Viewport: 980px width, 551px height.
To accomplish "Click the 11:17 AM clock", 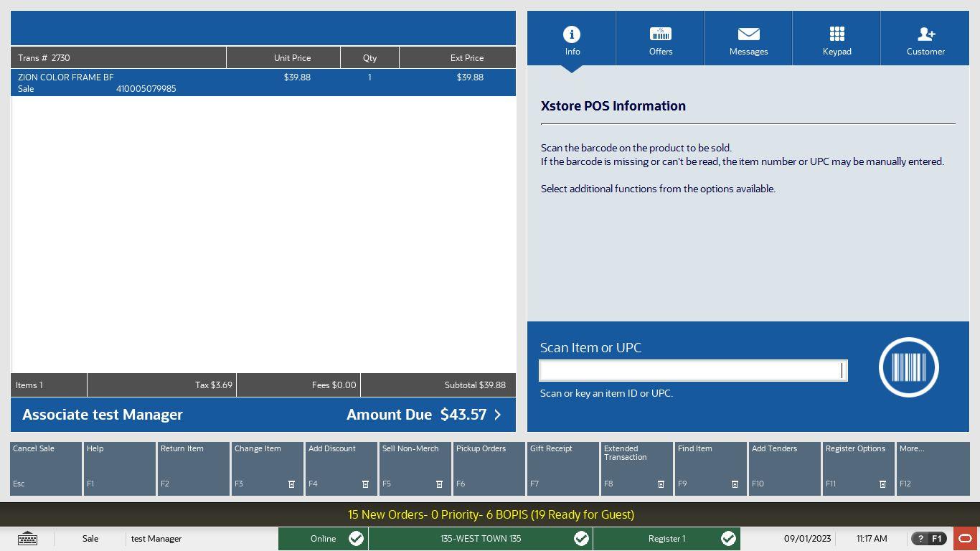I will coord(872,539).
